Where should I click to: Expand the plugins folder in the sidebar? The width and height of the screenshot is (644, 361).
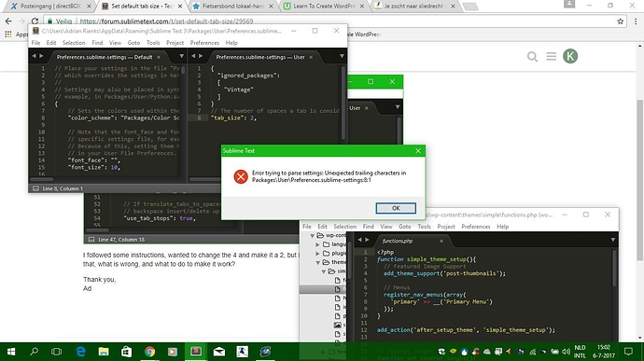(317, 254)
